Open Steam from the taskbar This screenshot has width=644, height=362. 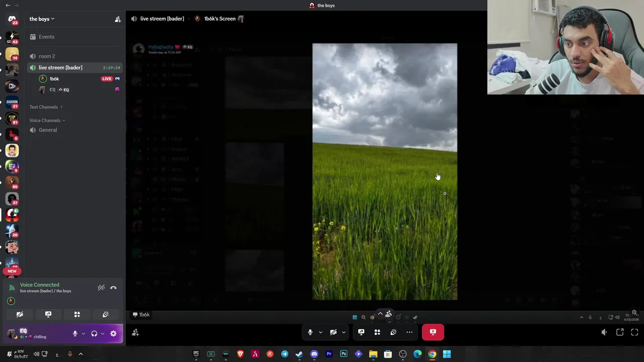pos(299,354)
